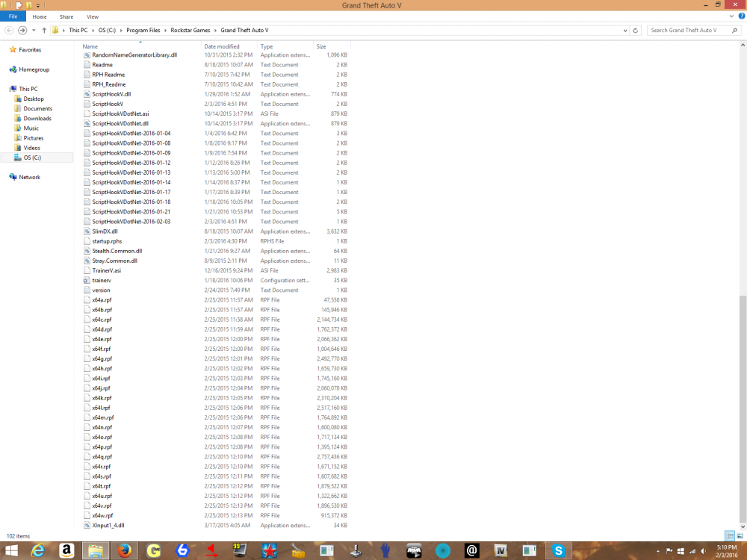
Task: Open the breadcrumb dropdown after Rockstar Games
Action: tap(216, 30)
